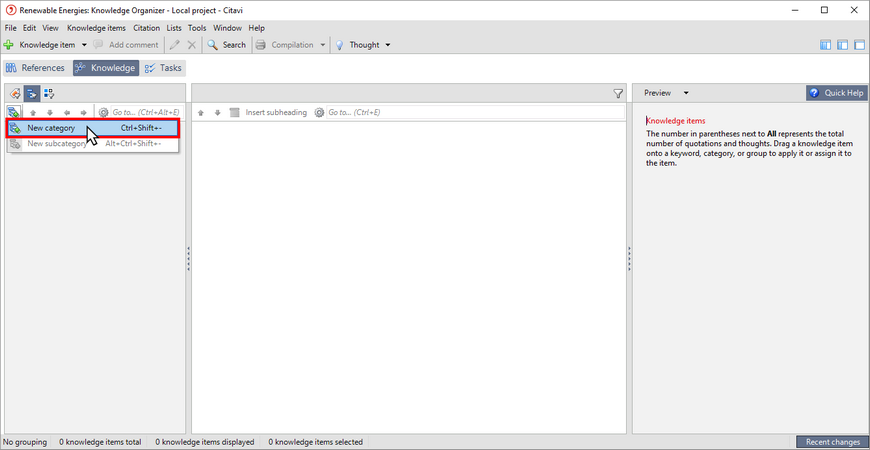Switch to the References tab
This screenshot has width=870, height=450.
[x=35, y=68]
